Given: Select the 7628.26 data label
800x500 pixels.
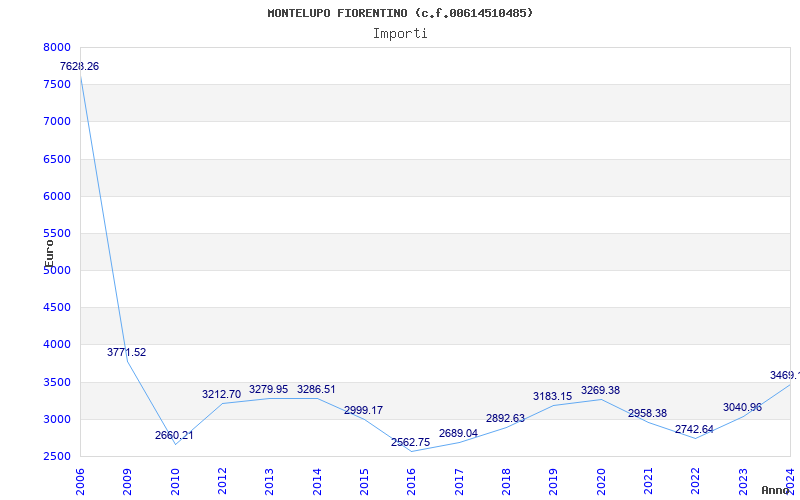Looking at the screenshot, I should tap(79, 66).
